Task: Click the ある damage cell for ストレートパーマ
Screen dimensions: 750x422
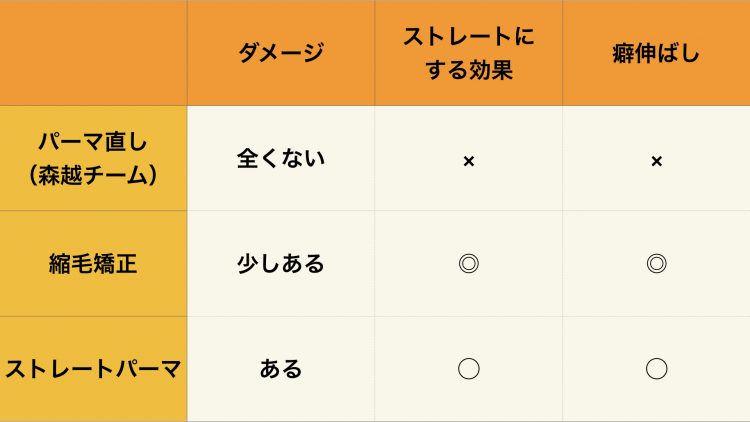Action: (x=281, y=369)
